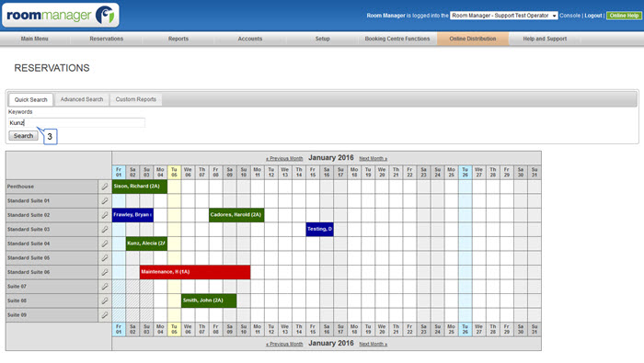644x363 pixels.
Task: Switch to the Advanced Search tab
Action: [82, 99]
